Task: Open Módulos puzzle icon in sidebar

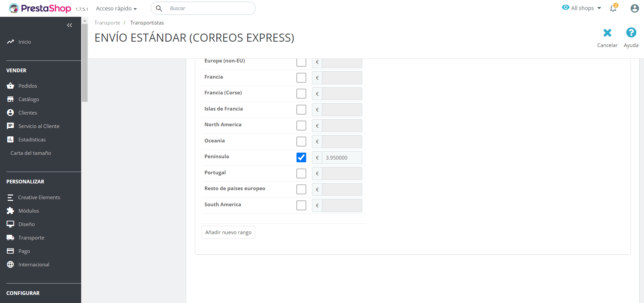Action: pos(10,211)
